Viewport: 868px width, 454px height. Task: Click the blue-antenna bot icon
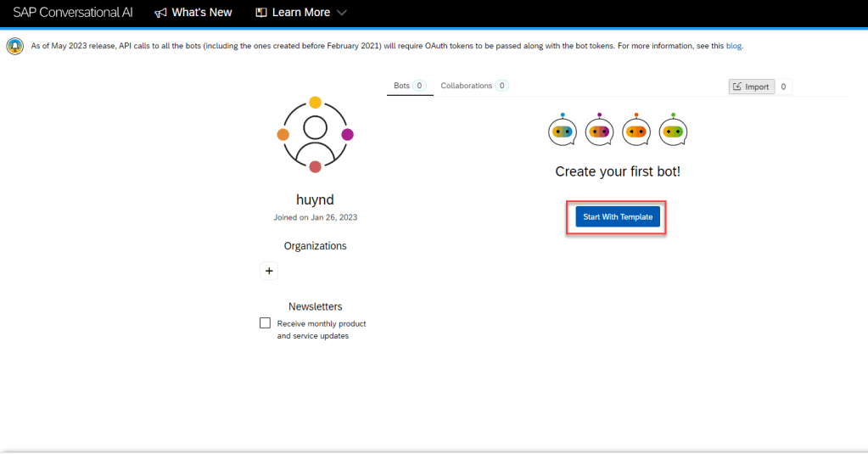[562, 130]
